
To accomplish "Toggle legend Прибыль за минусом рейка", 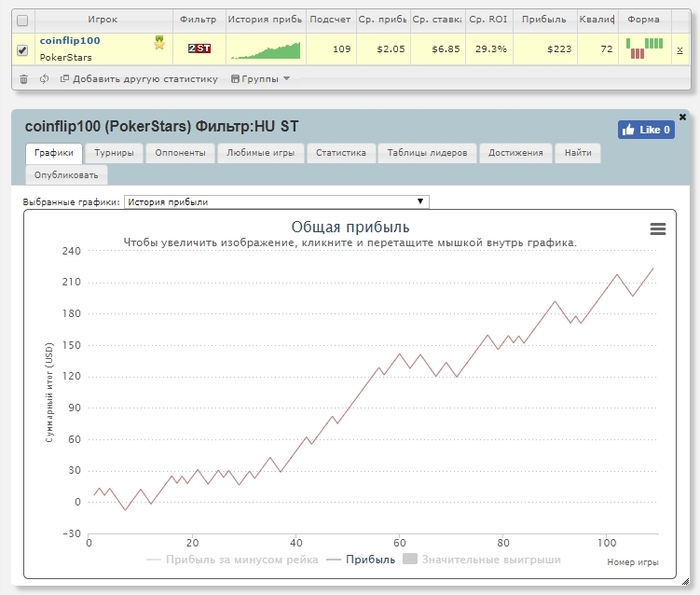I will coord(232,560).
